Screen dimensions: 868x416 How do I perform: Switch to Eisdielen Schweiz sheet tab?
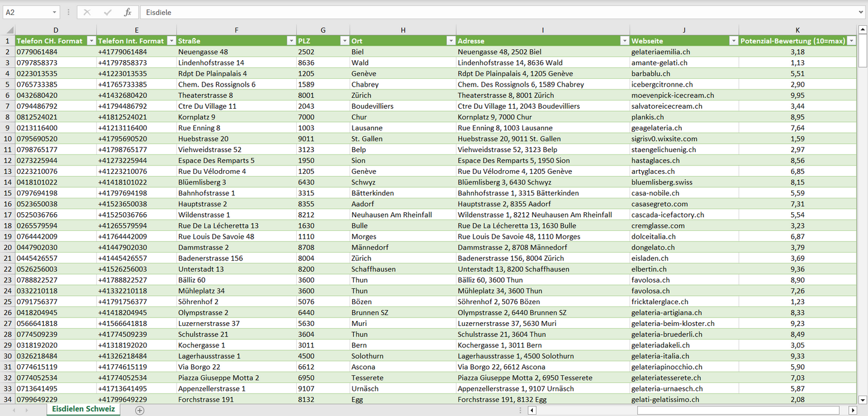[83, 409]
